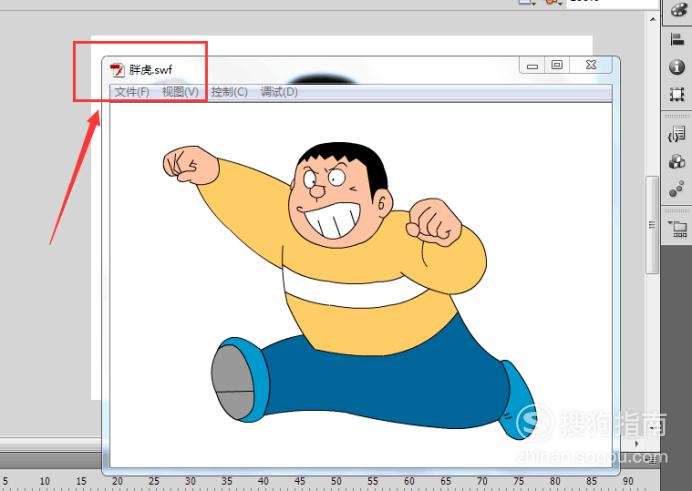Open the Color panel palette icon
The width and height of the screenshot is (692, 491).
(x=677, y=10)
